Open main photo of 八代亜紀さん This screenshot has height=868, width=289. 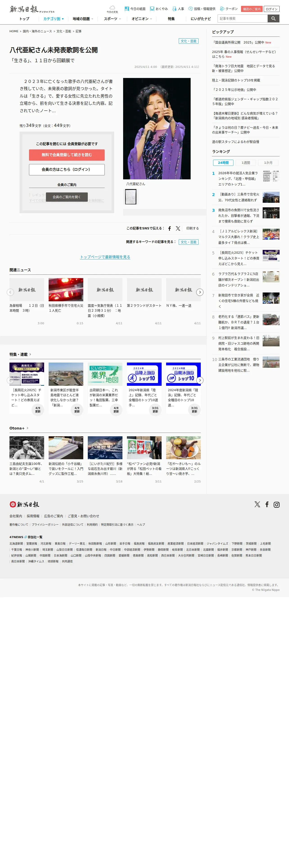157,128
